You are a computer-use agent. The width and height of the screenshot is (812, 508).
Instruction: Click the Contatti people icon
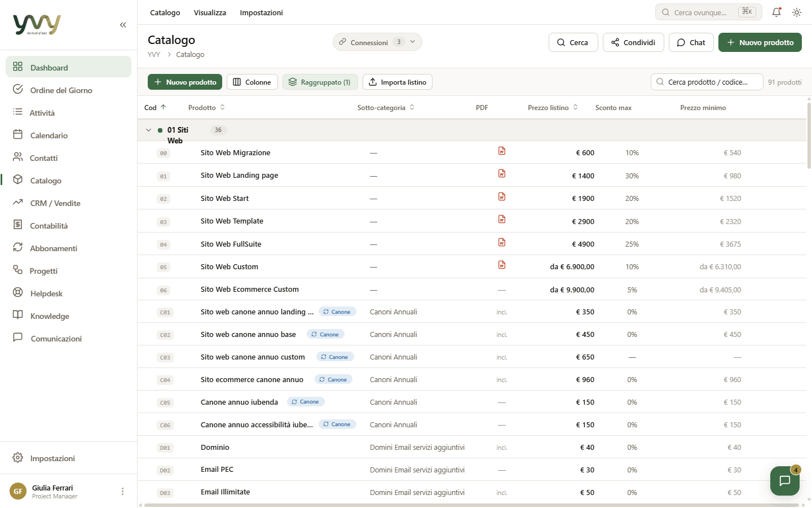point(18,157)
